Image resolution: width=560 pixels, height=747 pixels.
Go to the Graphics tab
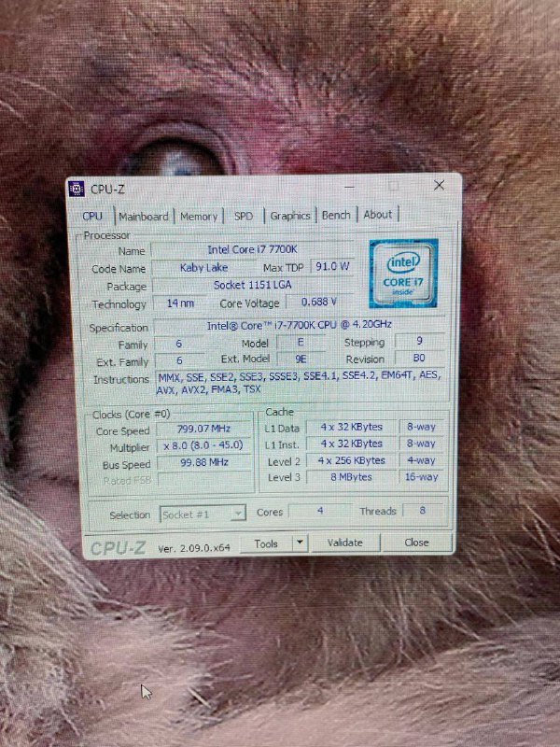pos(290,216)
